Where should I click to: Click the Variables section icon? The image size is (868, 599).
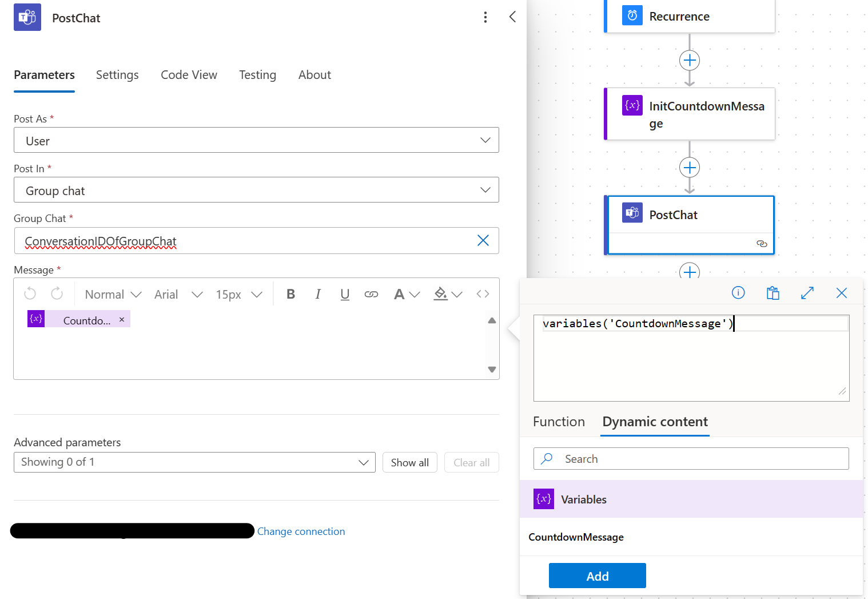point(544,499)
